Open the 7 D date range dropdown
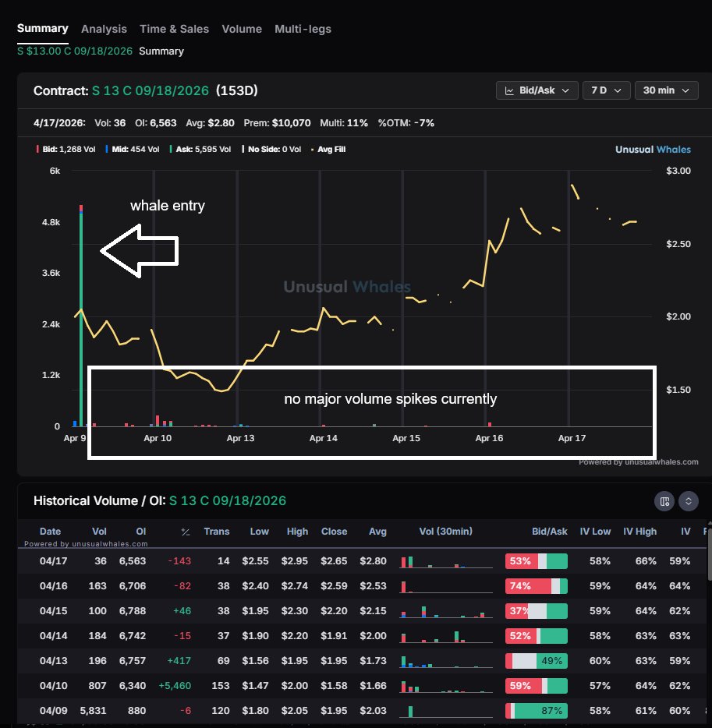712x728 pixels. coord(606,90)
